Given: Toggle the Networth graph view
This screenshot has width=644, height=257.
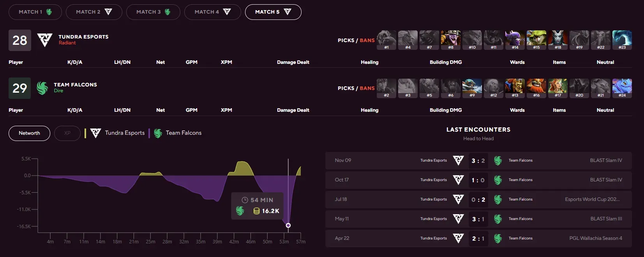Looking at the screenshot, I should pyautogui.click(x=29, y=133).
